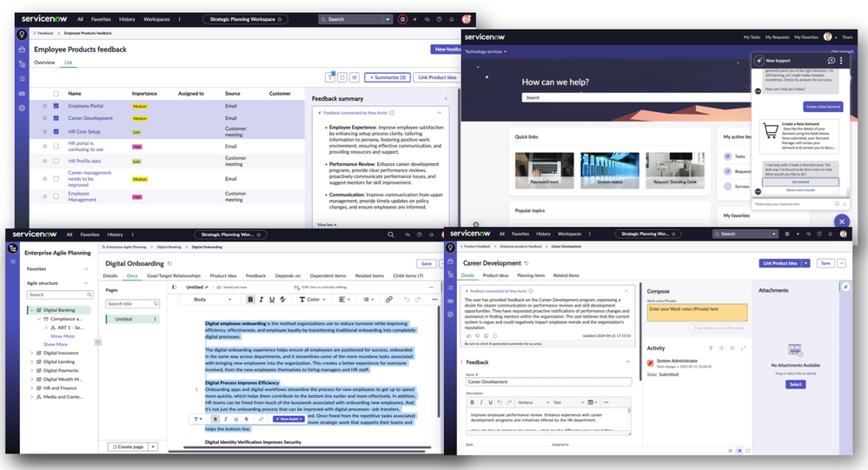This screenshot has height=470, width=868.
Task: Uncheck the HR Core Setup row checkbox
Action: pyautogui.click(x=56, y=132)
